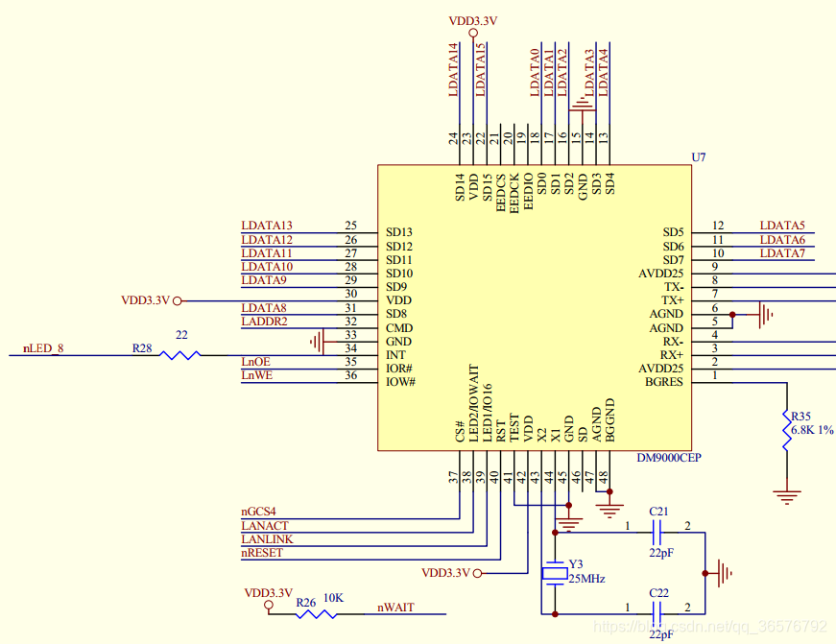This screenshot has height=644, width=836.
Task: Select the 25MHz crystal value
Action: point(586,579)
